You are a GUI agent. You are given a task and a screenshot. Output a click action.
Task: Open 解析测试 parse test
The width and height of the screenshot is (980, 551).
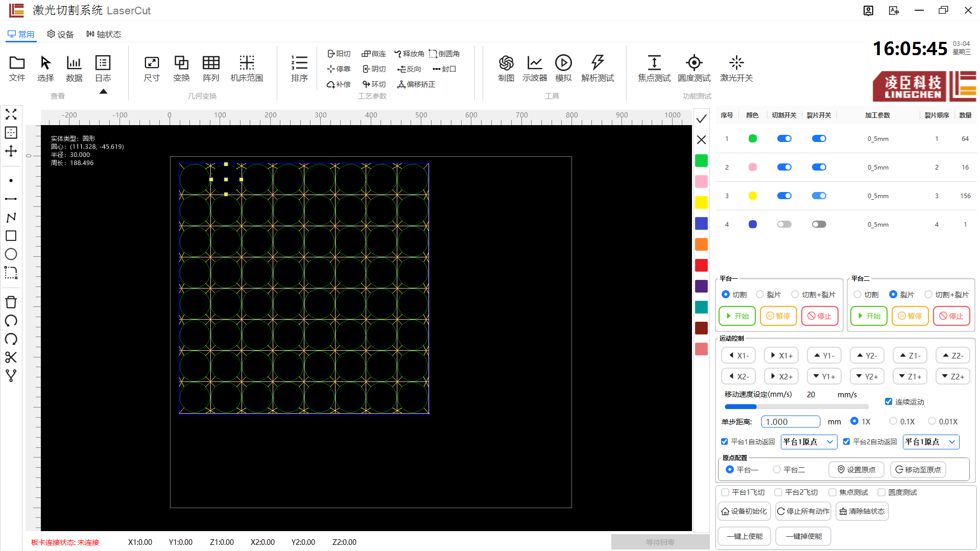597,68
